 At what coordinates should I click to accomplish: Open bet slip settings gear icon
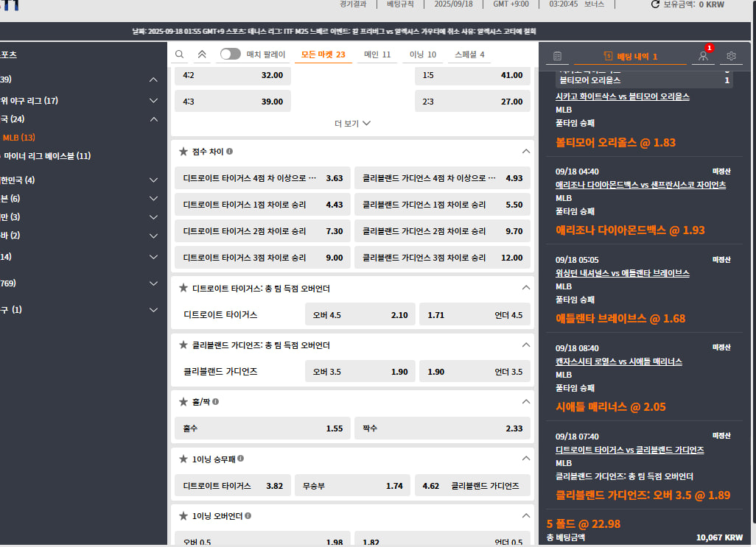731,56
